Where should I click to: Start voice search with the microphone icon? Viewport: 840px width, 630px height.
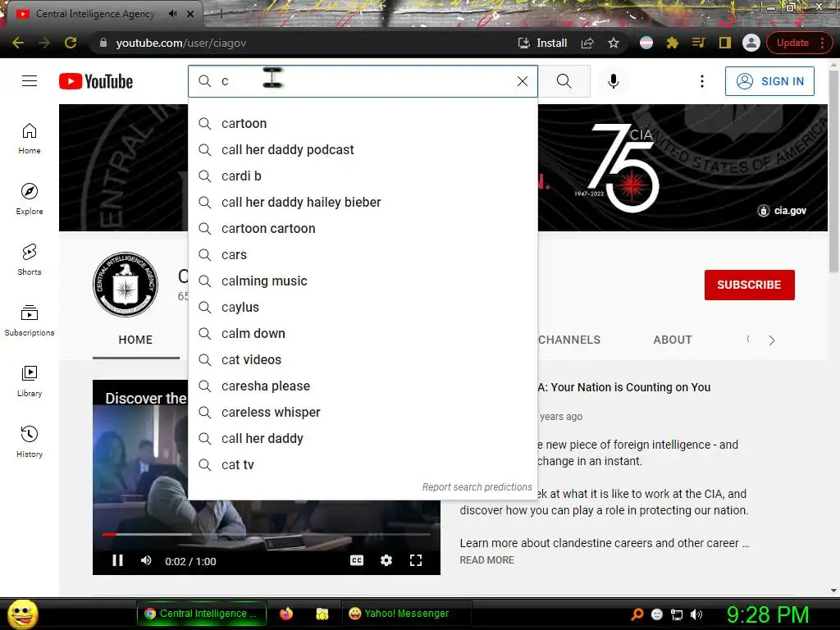(614, 81)
